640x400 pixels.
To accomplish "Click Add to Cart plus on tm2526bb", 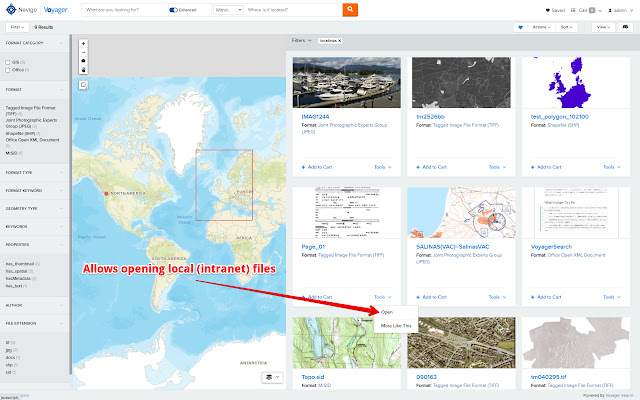I will 418,167.
